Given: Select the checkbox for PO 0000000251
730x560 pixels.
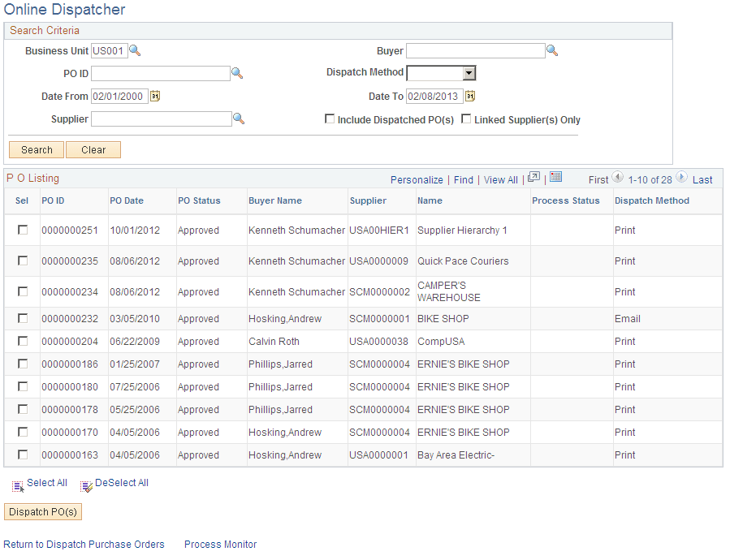Looking at the screenshot, I should 22,230.
